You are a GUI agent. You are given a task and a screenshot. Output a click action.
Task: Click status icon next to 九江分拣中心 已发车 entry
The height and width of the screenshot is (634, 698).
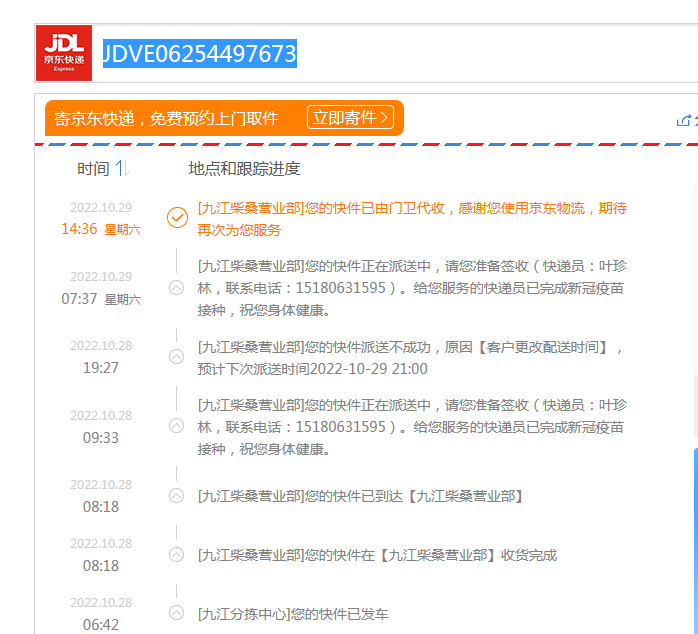177,613
